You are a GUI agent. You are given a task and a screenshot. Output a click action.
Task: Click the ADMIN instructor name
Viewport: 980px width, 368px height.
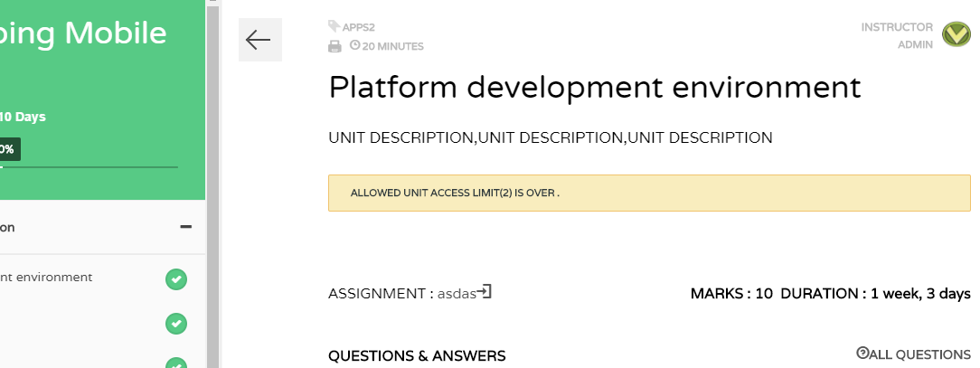click(916, 45)
